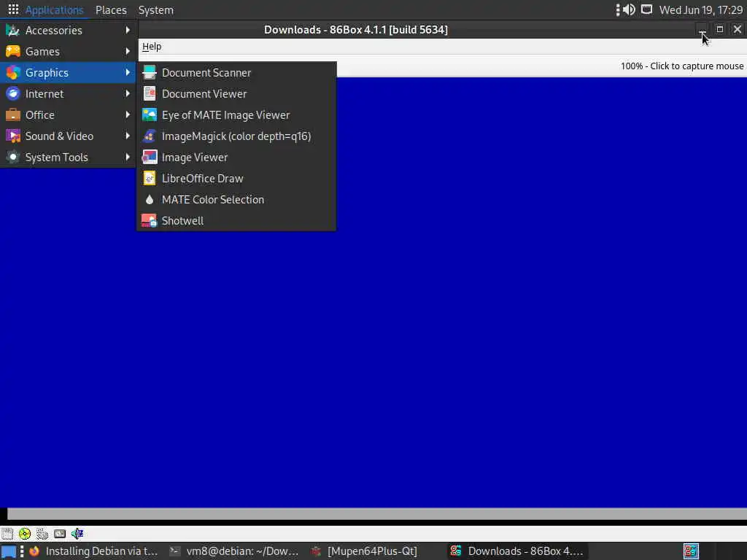Open the Help menu in 86Box

152,47
